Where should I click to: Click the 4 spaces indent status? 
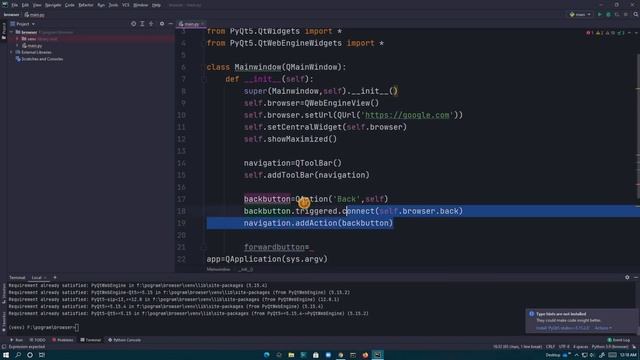(580, 347)
